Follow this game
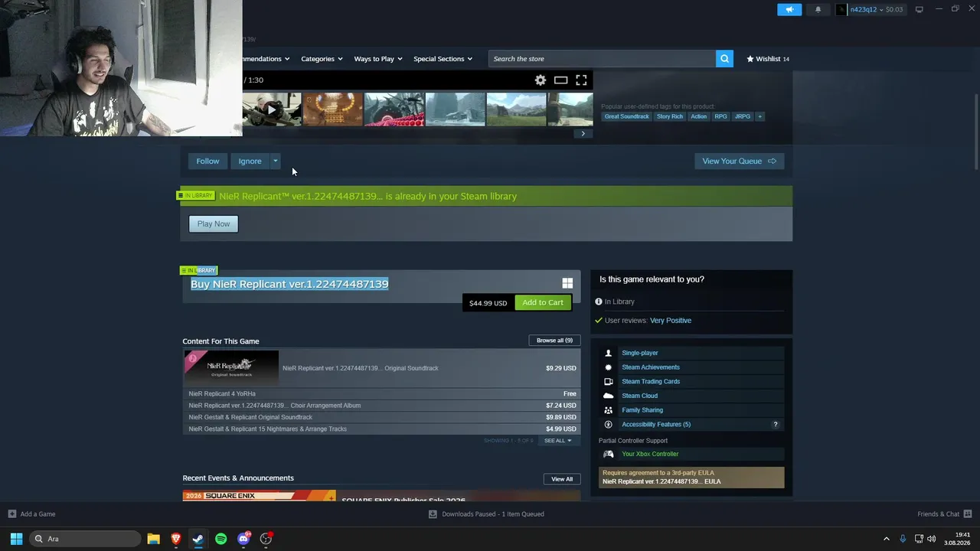Viewport: 980px width, 551px height. coord(207,161)
